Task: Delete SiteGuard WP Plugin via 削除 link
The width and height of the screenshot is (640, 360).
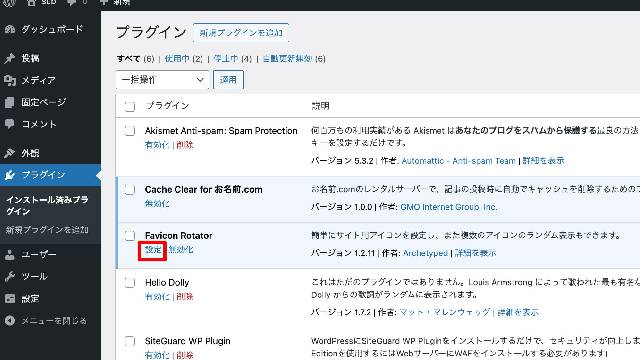Action: 185,355
